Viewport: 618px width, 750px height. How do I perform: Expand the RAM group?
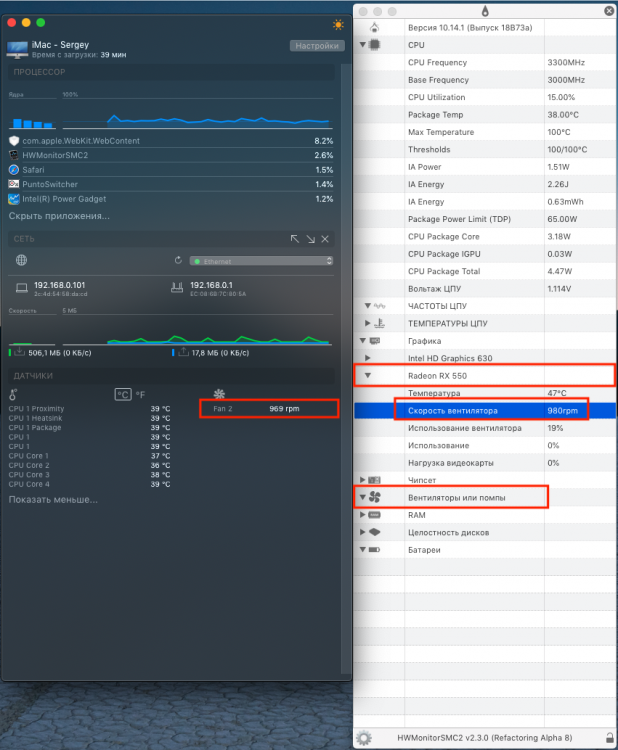[363, 515]
